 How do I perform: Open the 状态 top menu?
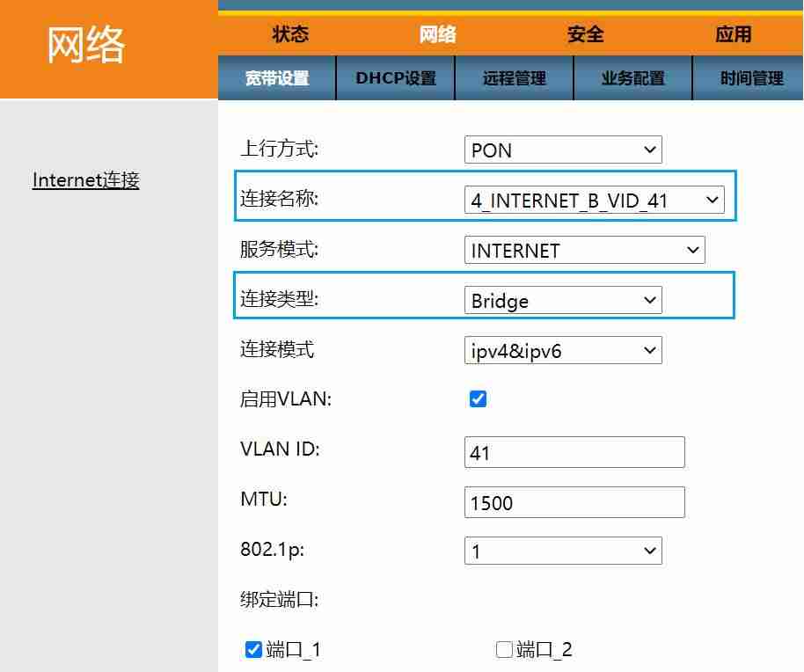[290, 34]
